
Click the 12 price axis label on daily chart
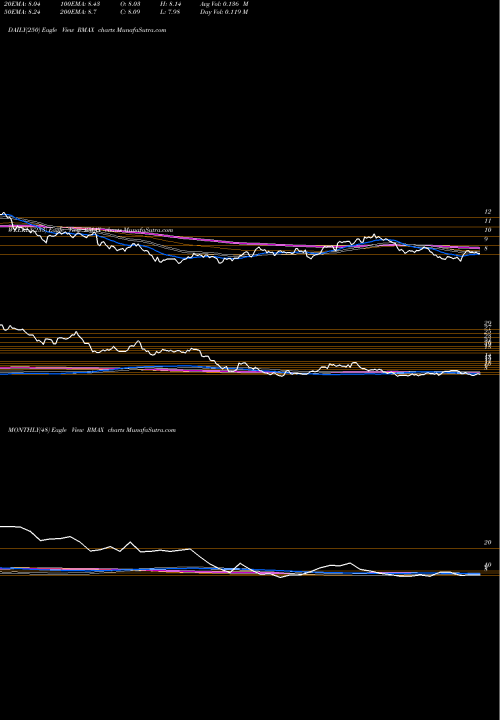pos(487,212)
